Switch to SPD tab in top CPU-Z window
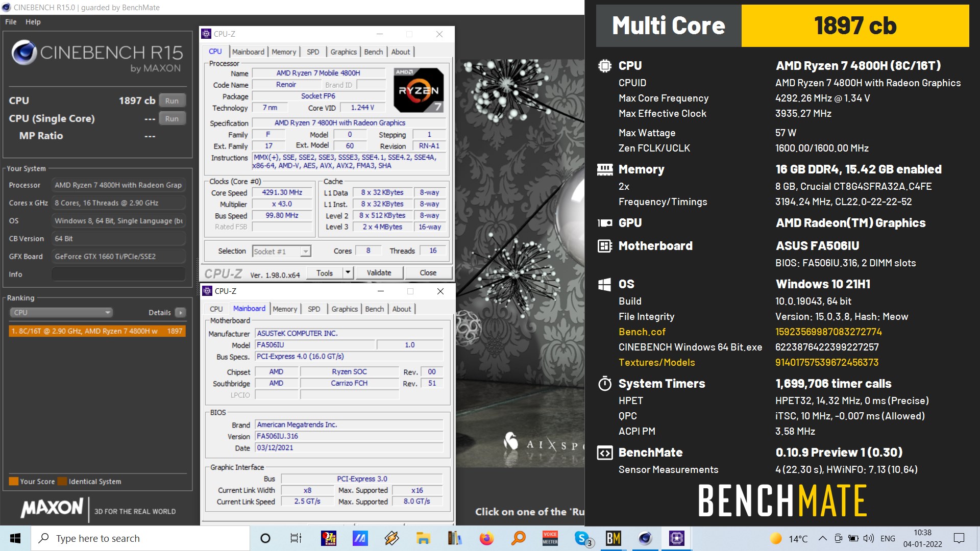 [x=313, y=52]
